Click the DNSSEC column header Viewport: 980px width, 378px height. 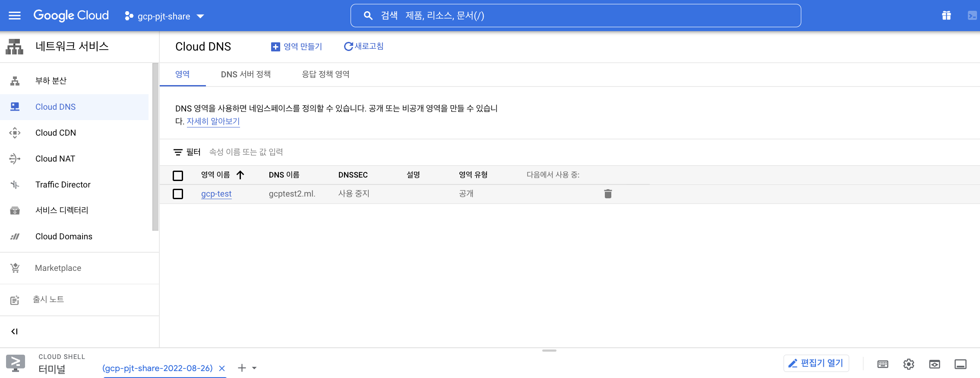tap(353, 175)
